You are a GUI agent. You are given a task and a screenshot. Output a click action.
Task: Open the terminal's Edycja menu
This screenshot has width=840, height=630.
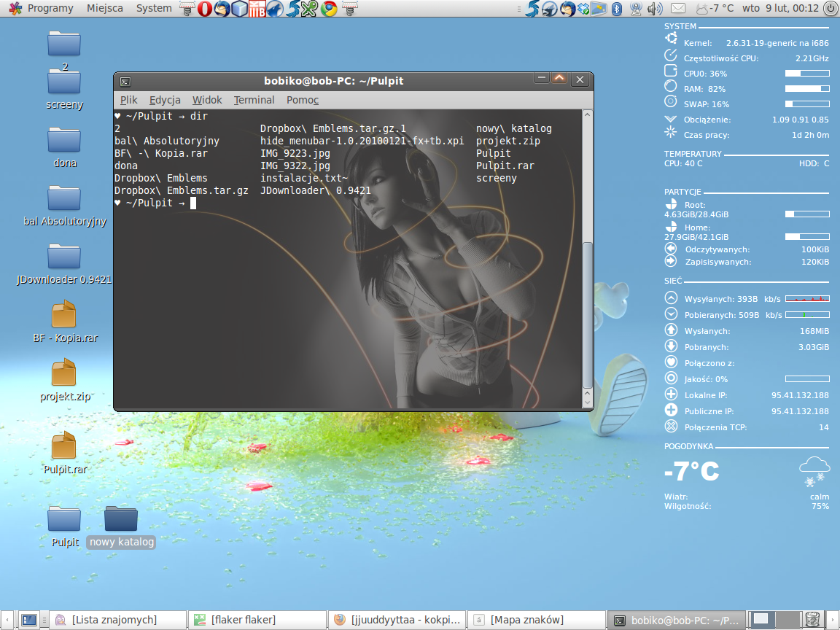165,100
